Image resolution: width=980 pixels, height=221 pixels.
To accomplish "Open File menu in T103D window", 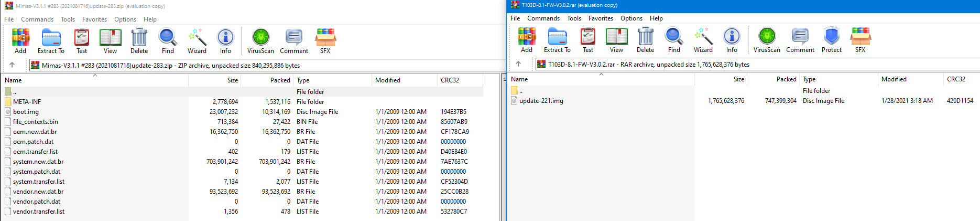I will [x=515, y=18].
